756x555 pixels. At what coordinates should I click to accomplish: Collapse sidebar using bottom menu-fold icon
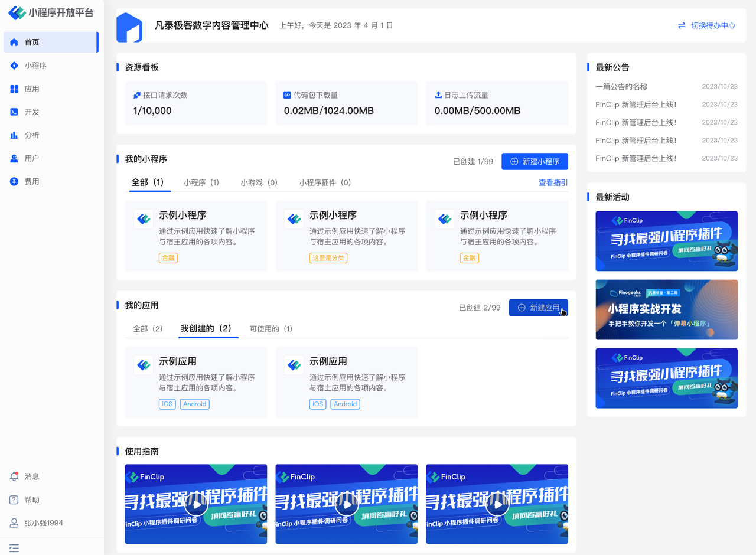(14, 548)
